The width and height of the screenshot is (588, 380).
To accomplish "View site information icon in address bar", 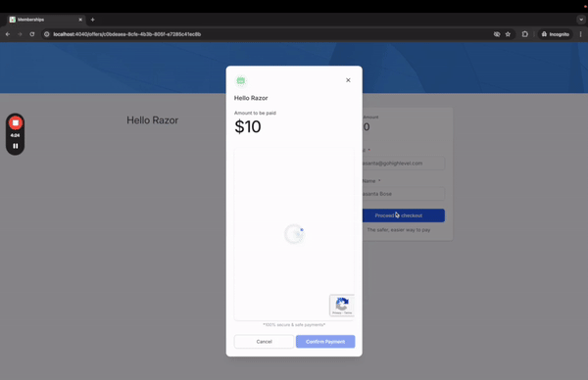I will (x=46, y=34).
